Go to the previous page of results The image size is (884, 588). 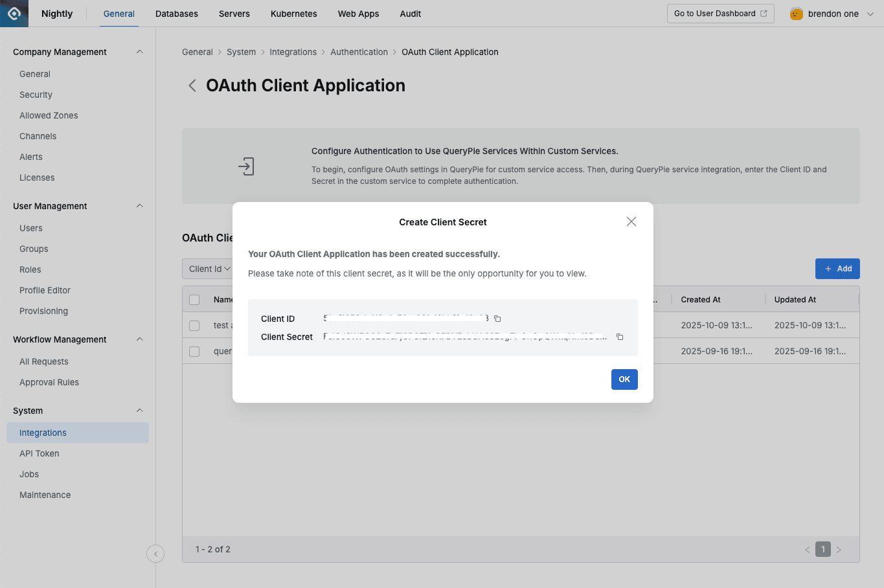(807, 548)
